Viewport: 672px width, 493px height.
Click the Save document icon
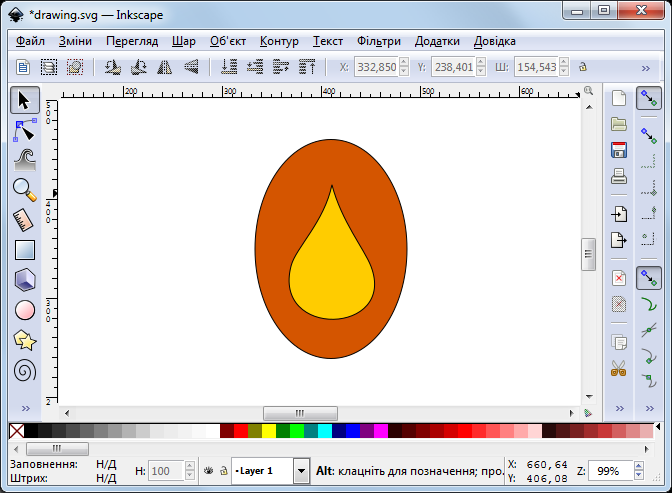coord(619,150)
